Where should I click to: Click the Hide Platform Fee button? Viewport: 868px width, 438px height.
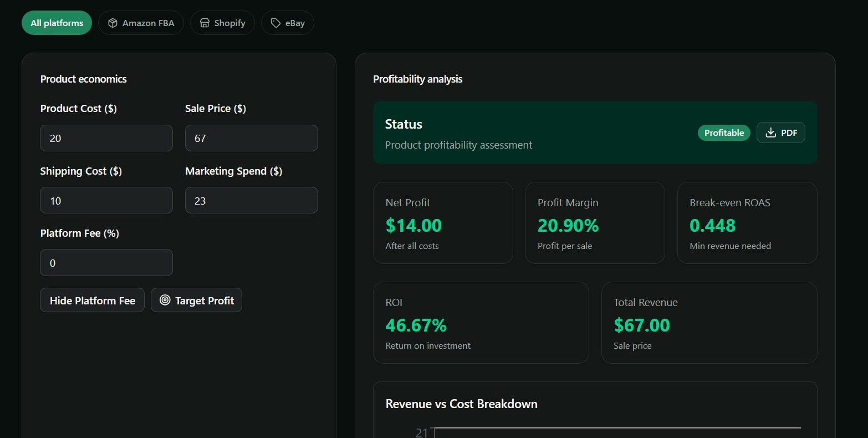pos(92,300)
